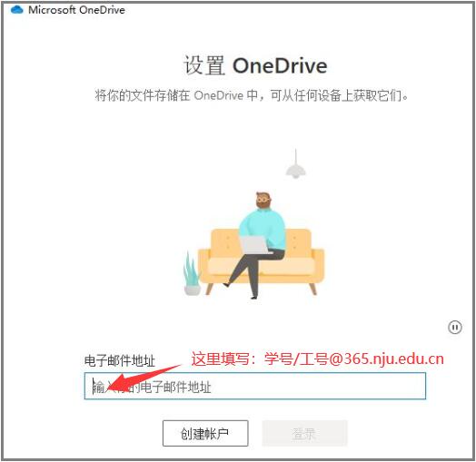Screen dimensions: 476x462
Task: Click the 创建帐户 button
Action: (x=205, y=434)
